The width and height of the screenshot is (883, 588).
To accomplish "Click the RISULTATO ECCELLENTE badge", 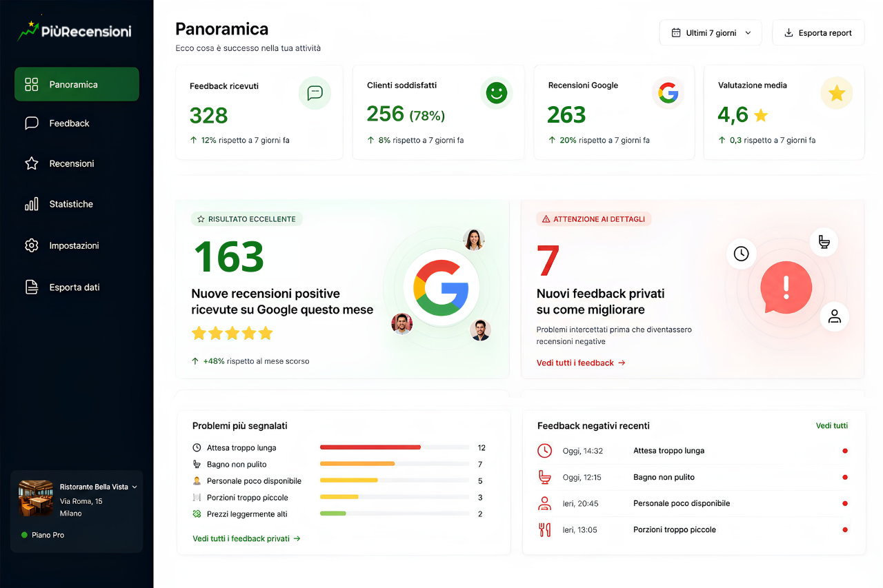I will pyautogui.click(x=247, y=219).
